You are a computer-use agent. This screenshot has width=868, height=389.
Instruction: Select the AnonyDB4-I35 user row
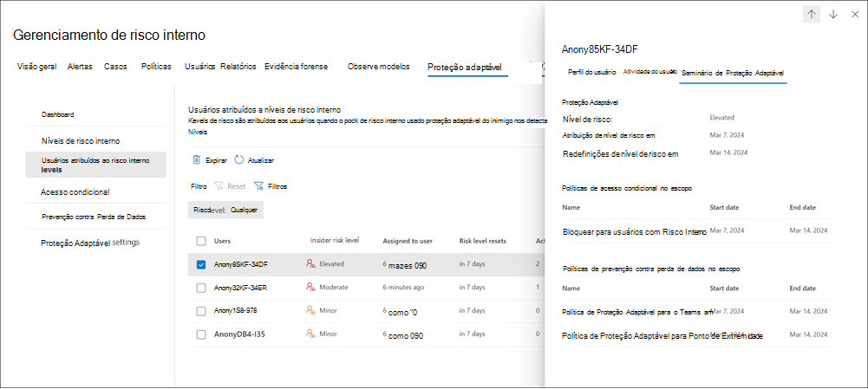(x=241, y=334)
